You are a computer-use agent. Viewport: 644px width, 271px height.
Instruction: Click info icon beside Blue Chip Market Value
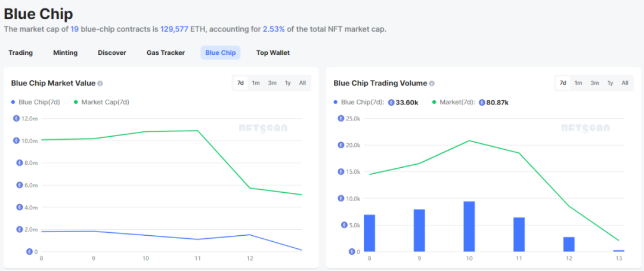pyautogui.click(x=100, y=84)
